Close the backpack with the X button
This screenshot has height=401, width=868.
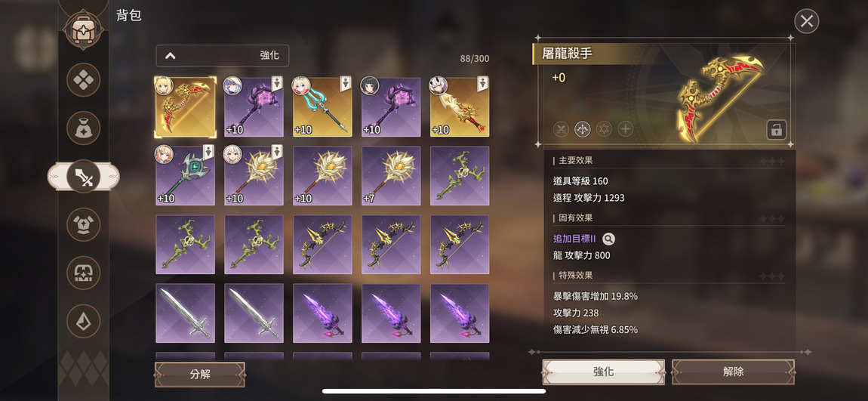[807, 22]
